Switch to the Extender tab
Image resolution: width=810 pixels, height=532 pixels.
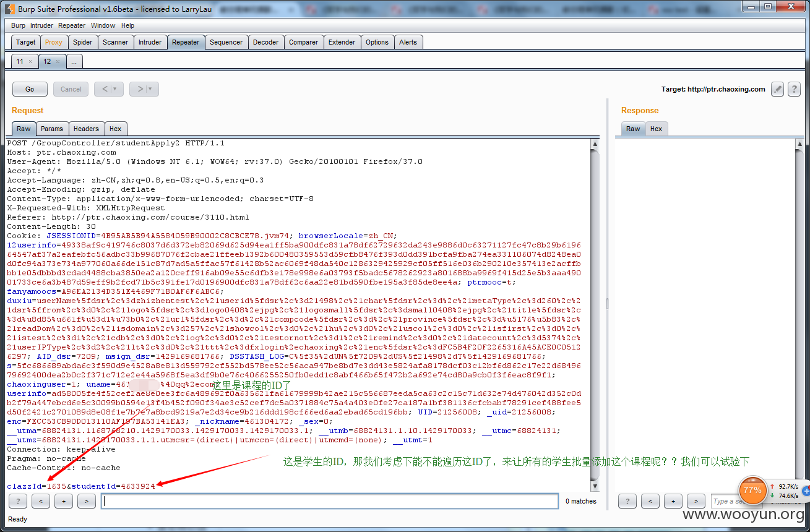pyautogui.click(x=342, y=42)
